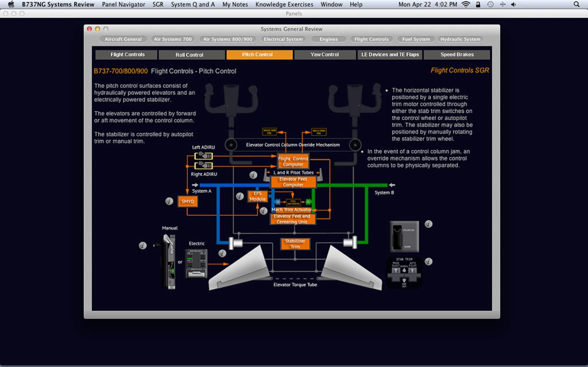This screenshot has height=367, width=588.
Task: Open System Q and A menu
Action: [193, 4]
